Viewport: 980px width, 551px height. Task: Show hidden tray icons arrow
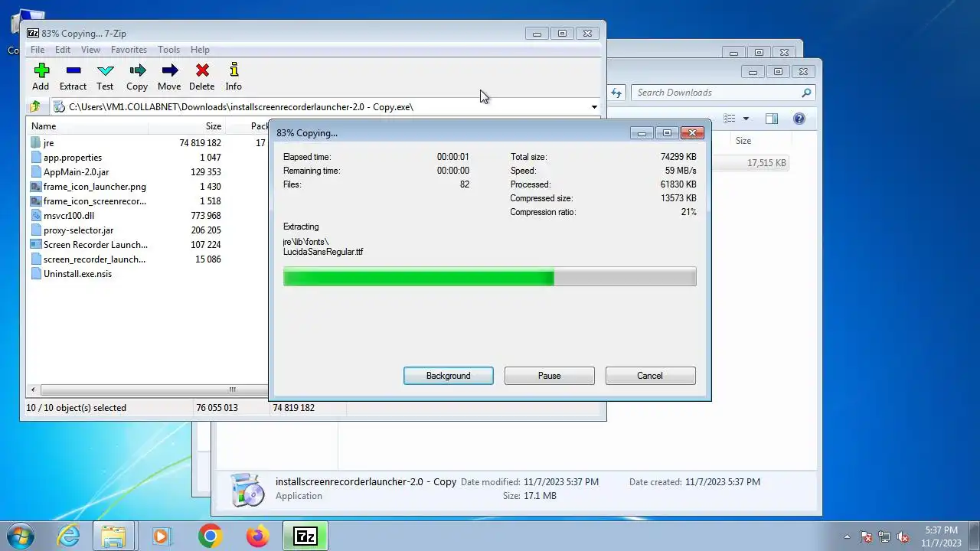(x=847, y=537)
